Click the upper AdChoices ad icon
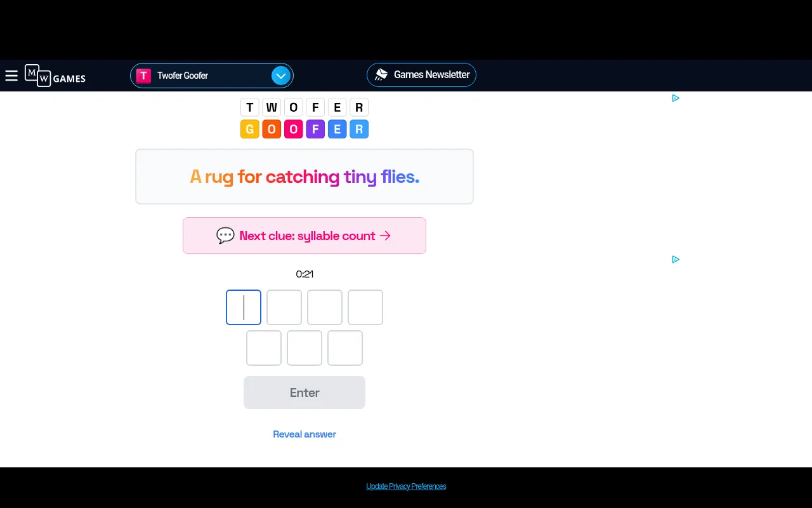812x508 pixels. click(x=676, y=98)
